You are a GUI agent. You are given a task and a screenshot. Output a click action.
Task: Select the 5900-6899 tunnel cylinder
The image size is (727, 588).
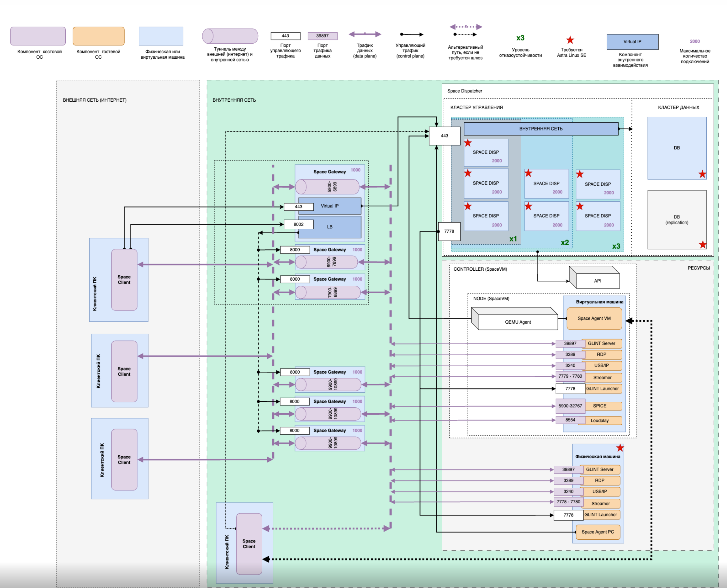(327, 187)
